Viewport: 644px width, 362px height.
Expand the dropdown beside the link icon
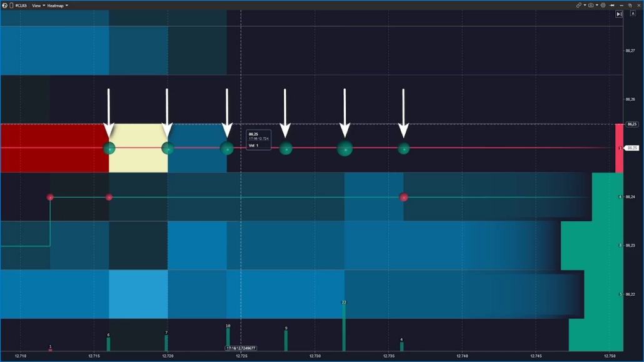pos(585,5)
